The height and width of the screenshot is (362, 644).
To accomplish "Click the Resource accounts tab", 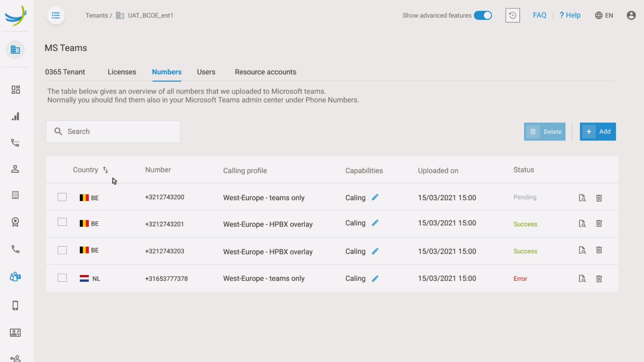I will pyautogui.click(x=265, y=72).
